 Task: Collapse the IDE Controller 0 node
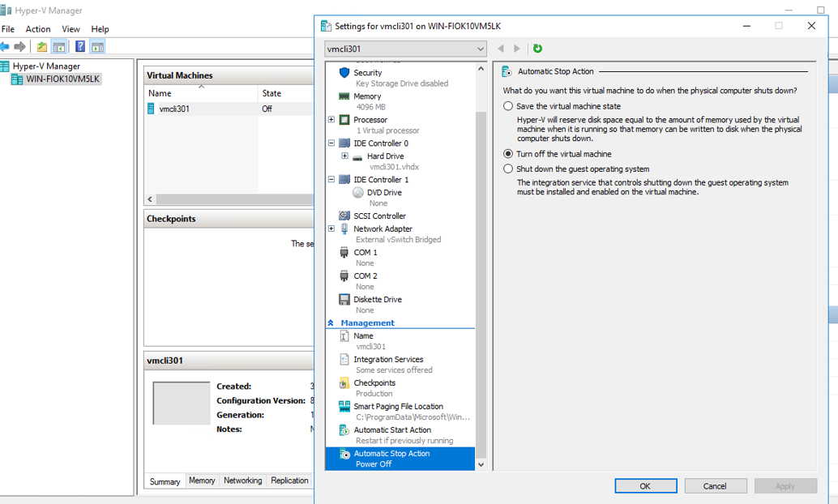[x=331, y=143]
